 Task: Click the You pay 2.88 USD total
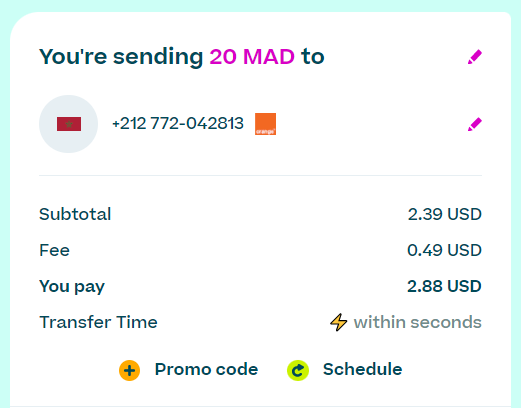point(444,286)
